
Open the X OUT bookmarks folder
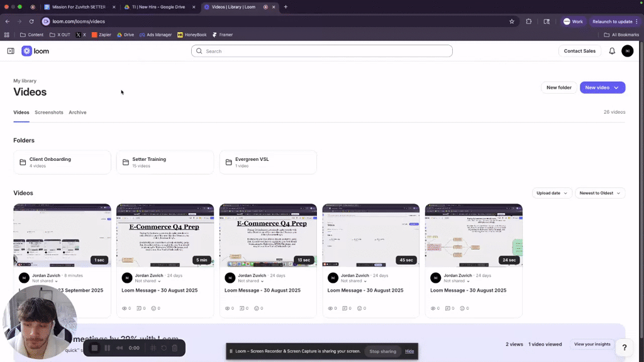pos(60,35)
